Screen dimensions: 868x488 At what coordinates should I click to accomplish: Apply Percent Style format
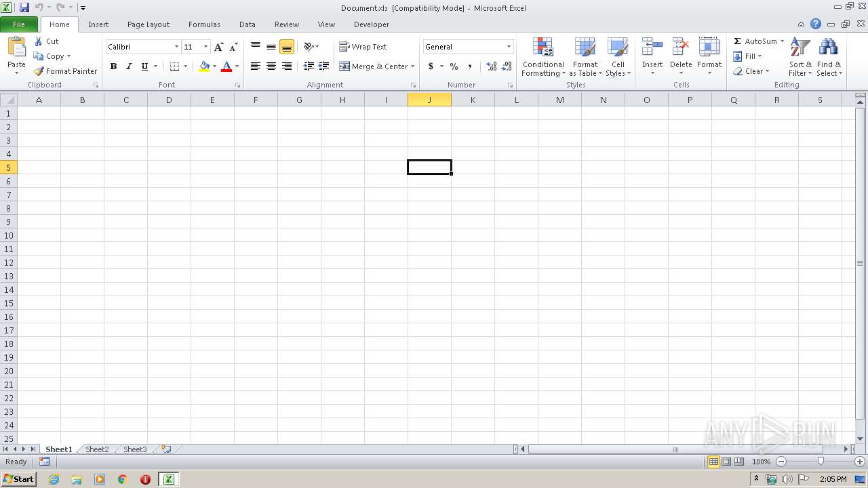[454, 66]
